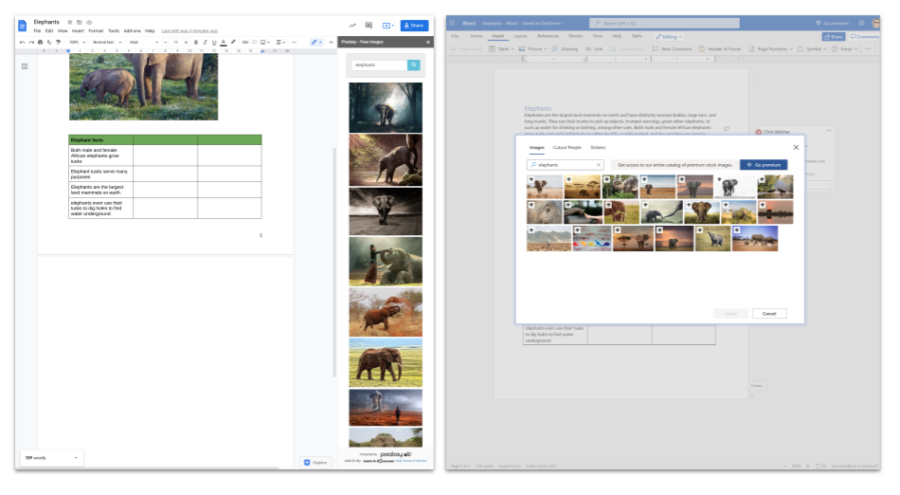The width and height of the screenshot is (900, 495).
Task: Open the Tools menu in Google Docs
Action: [114, 31]
